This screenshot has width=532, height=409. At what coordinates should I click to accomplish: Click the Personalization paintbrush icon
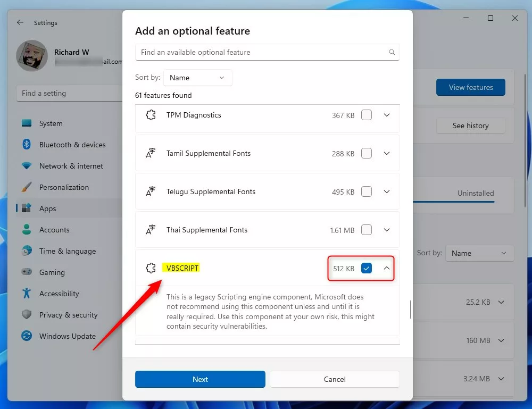click(x=27, y=187)
